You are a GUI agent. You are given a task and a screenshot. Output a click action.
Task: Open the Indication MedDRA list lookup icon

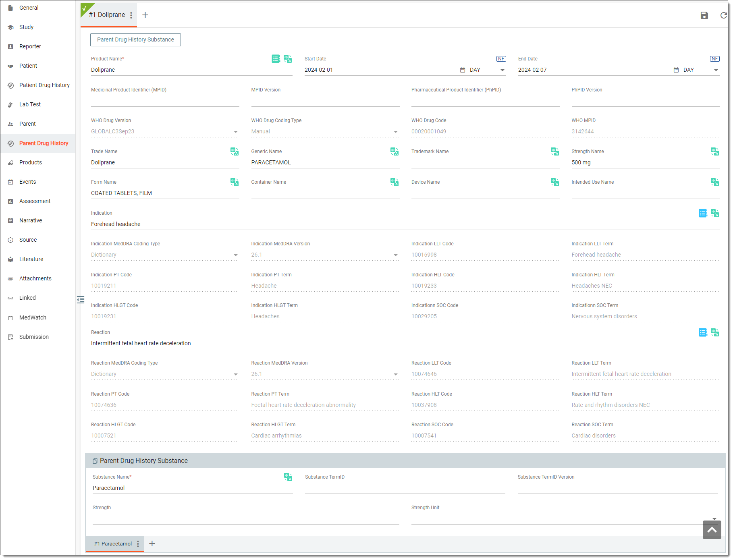[703, 213]
